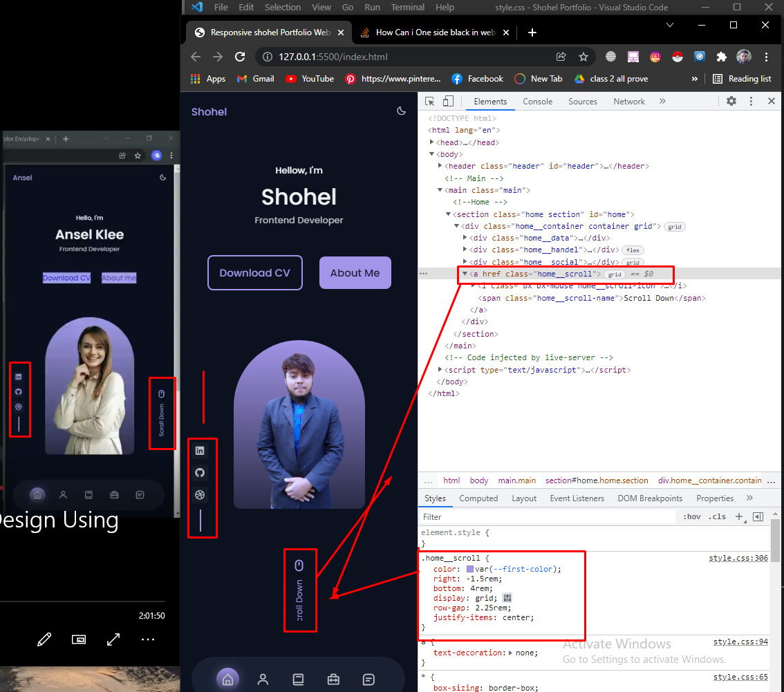784x692 pixels.
Task: Collapse the main element node
Action: click(x=440, y=190)
